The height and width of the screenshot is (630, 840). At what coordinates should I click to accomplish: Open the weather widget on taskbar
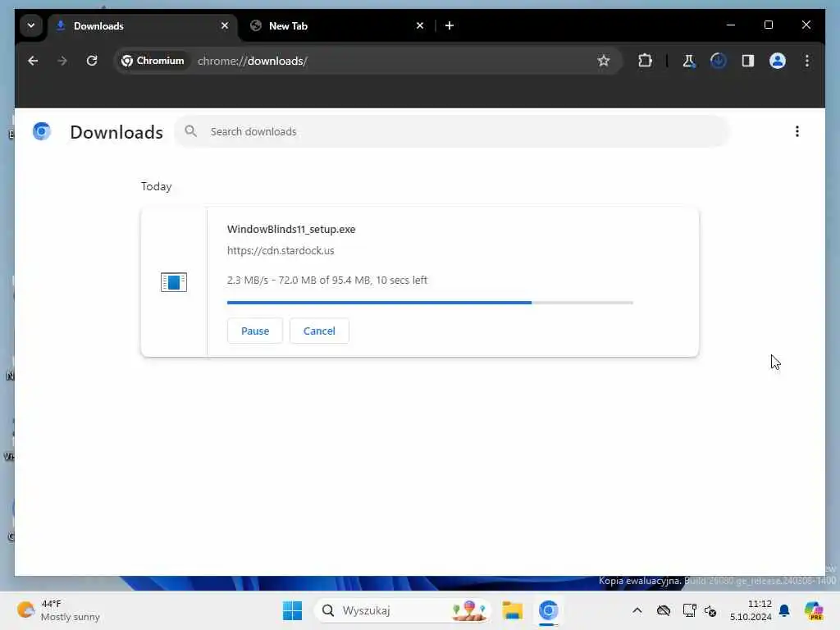58,610
